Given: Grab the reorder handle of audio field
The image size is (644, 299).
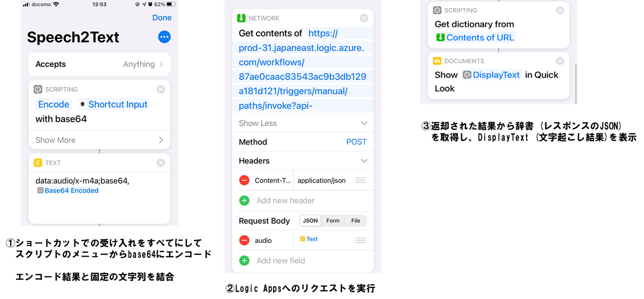Looking at the screenshot, I should (x=360, y=240).
